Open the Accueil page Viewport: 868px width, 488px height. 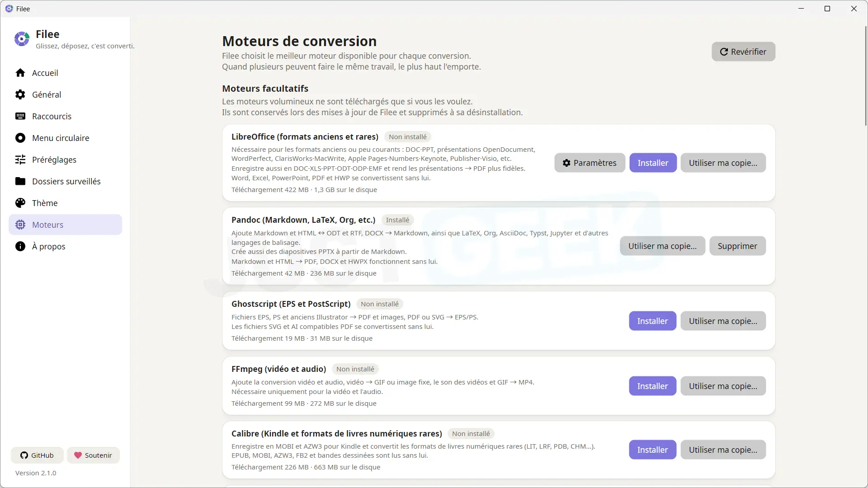[65, 73]
